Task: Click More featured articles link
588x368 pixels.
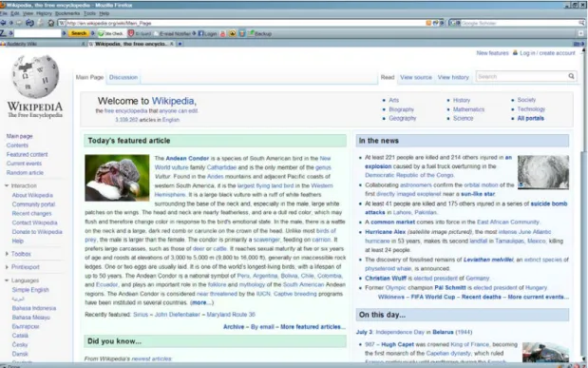Action: tap(313, 327)
